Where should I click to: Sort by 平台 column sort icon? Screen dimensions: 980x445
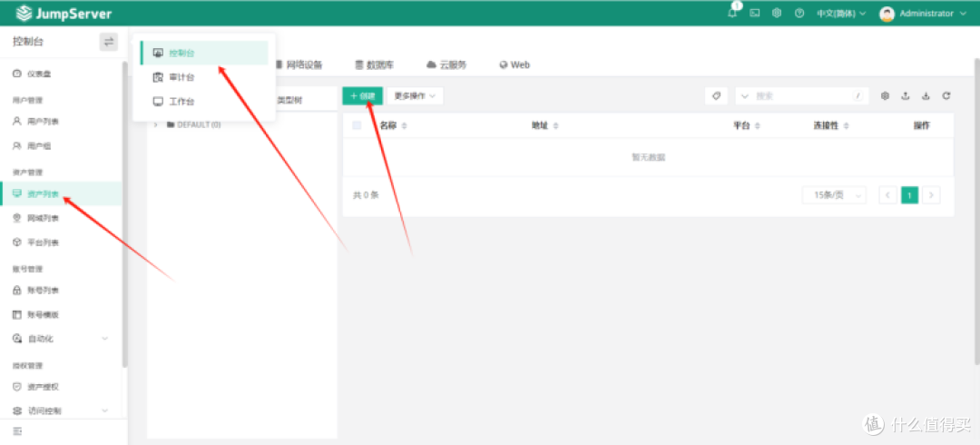coord(758,126)
